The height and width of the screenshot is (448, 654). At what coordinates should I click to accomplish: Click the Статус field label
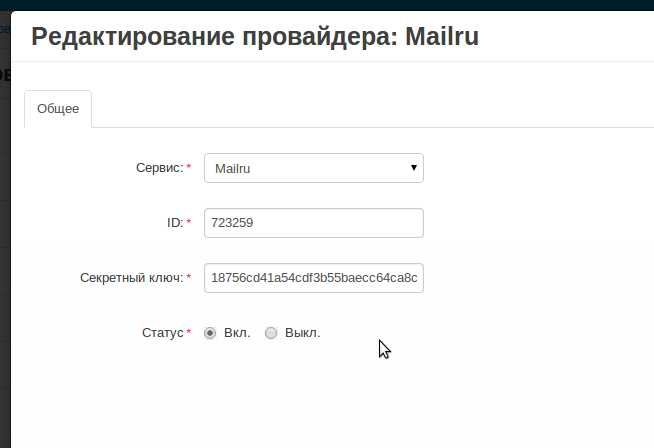coord(164,333)
